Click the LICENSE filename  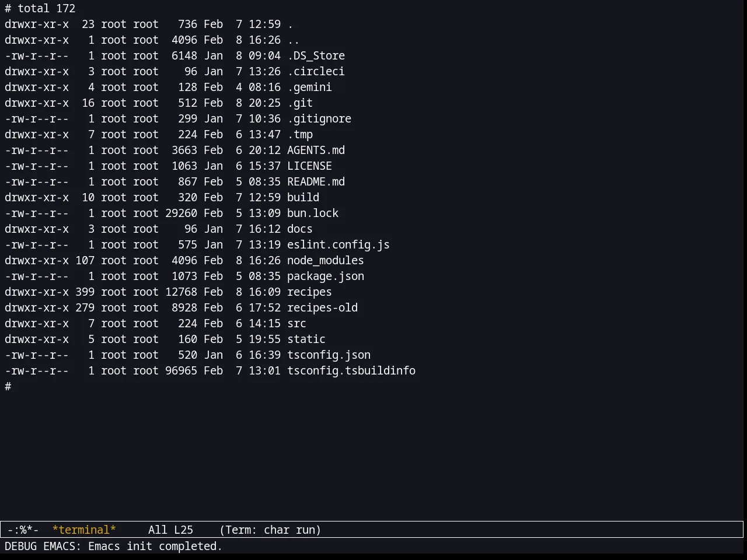(309, 166)
